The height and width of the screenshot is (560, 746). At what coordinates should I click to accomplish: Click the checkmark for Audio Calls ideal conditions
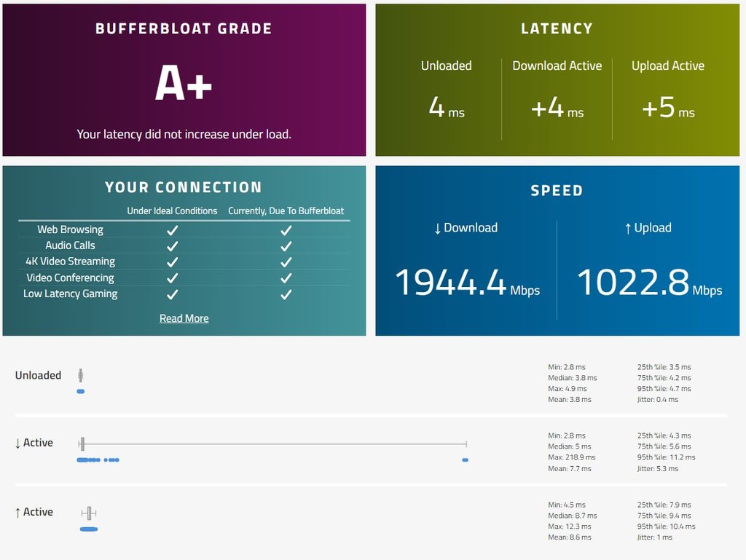[x=172, y=245]
